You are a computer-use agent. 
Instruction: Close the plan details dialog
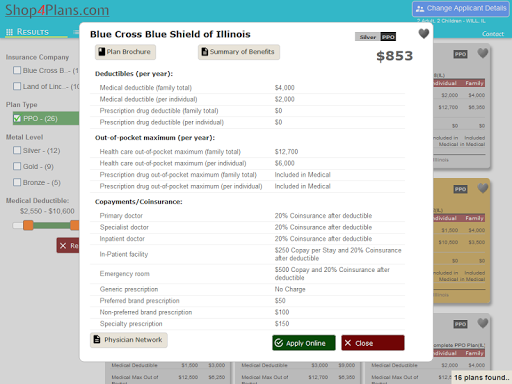coord(373,343)
